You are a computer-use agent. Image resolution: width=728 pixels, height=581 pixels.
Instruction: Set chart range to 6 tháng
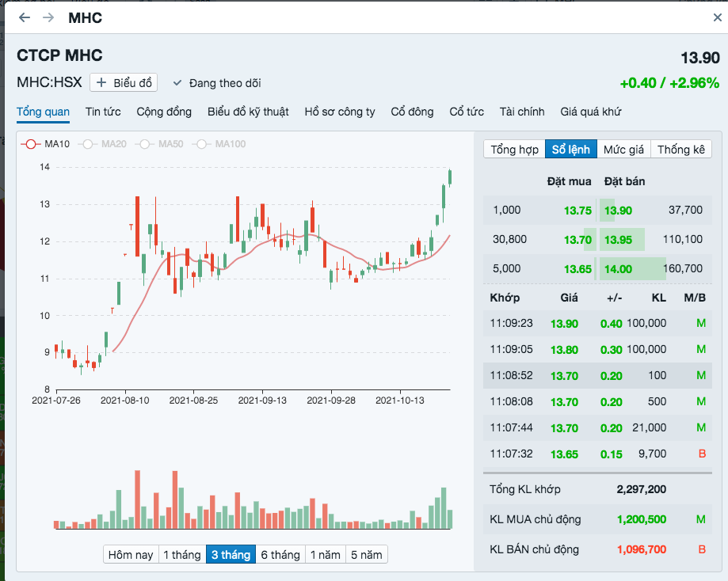coord(280,555)
